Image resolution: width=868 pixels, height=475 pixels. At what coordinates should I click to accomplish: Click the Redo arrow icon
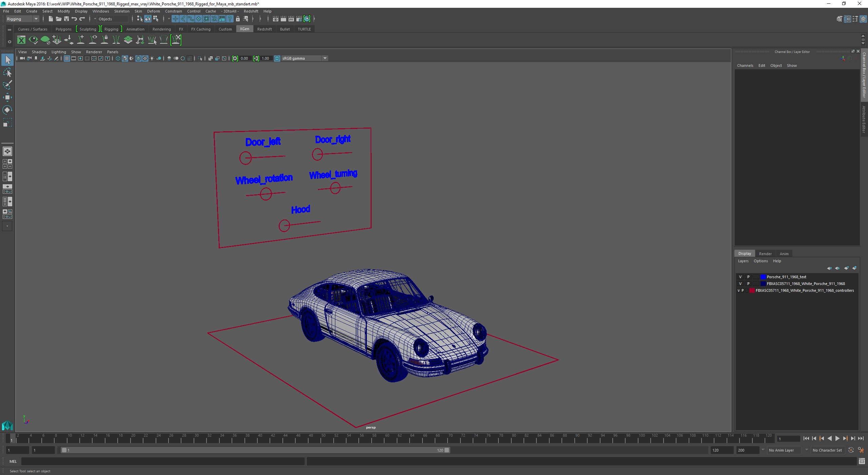(82, 19)
